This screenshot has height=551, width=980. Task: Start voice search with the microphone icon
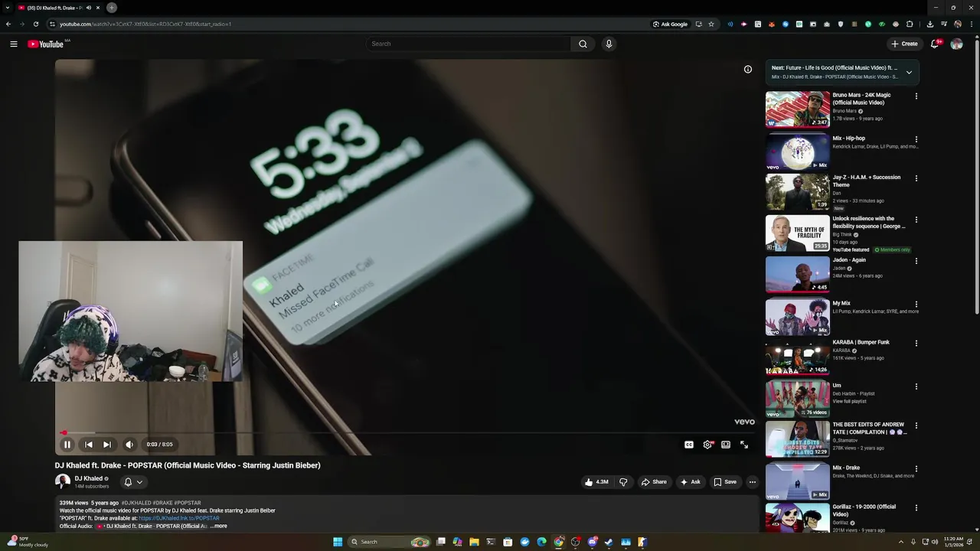(609, 44)
